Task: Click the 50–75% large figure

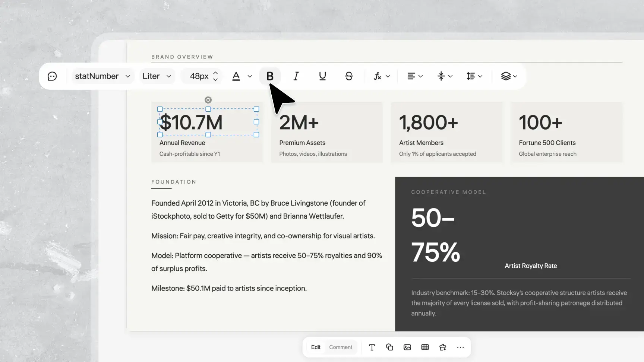Action: tap(436, 235)
